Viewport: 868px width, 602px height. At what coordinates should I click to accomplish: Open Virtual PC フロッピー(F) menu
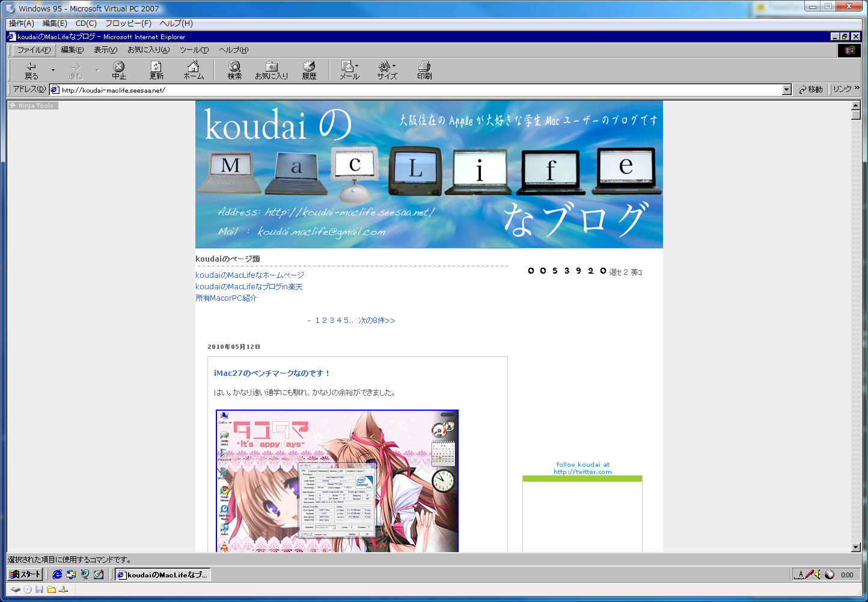(128, 23)
